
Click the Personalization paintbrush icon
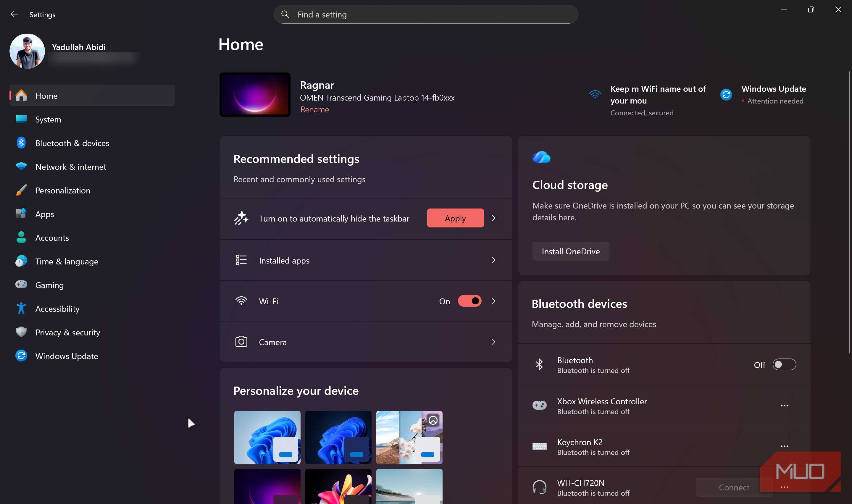pyautogui.click(x=21, y=190)
